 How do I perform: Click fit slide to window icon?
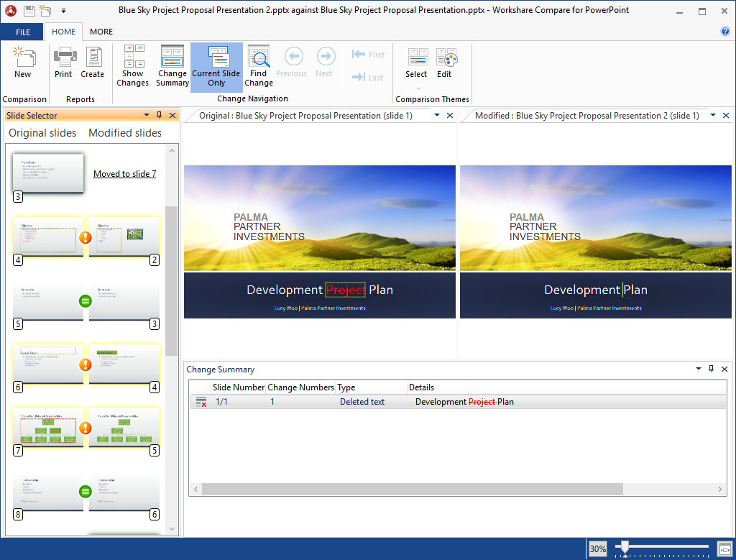click(x=725, y=548)
